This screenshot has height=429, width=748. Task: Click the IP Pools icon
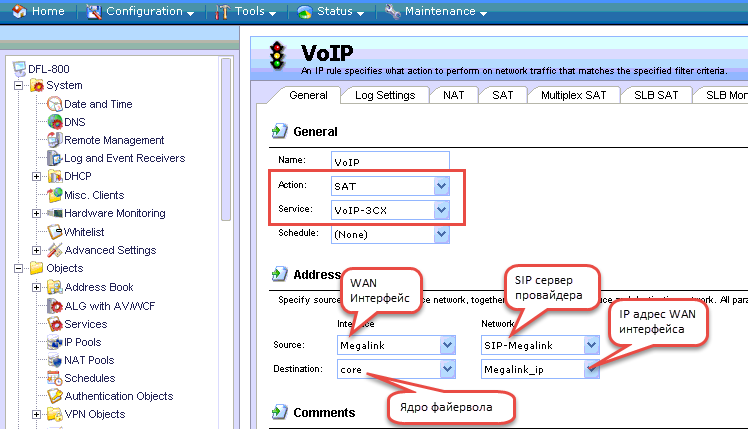click(x=55, y=342)
